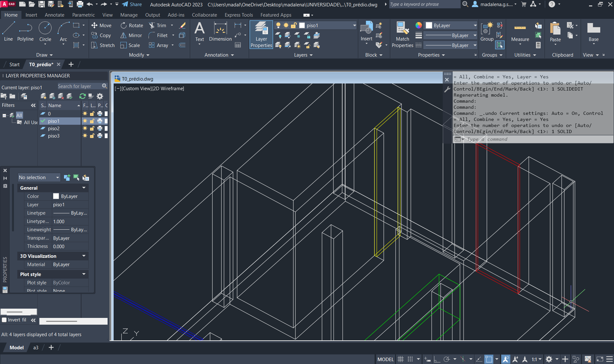The width and height of the screenshot is (614, 364).
Task: Click the Rotate tool icon
Action: pyautogui.click(x=124, y=26)
